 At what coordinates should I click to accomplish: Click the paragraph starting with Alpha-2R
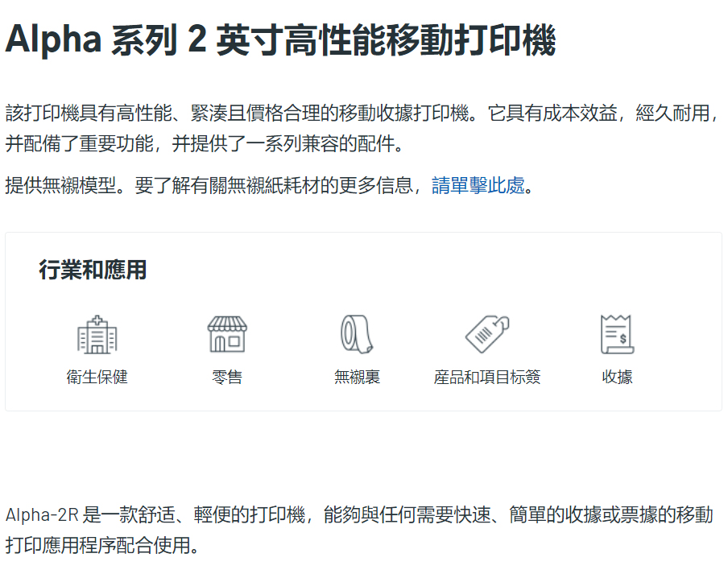[359, 530]
